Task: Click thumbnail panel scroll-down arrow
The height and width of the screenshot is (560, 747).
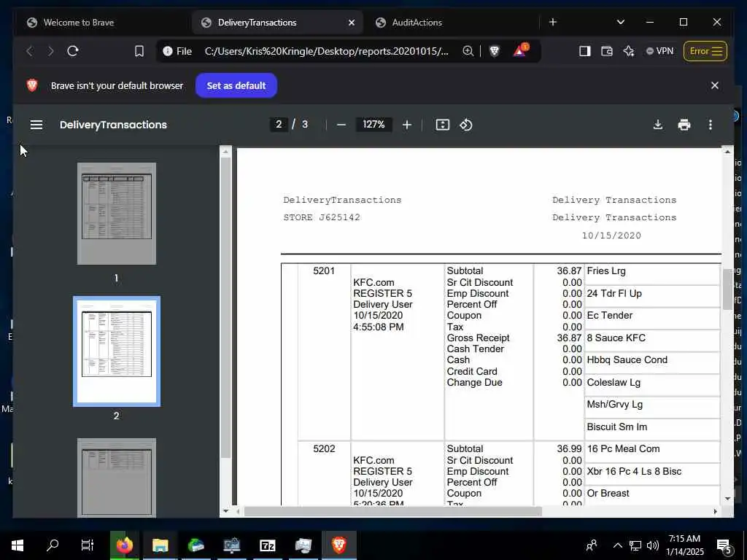Action: coord(226,511)
